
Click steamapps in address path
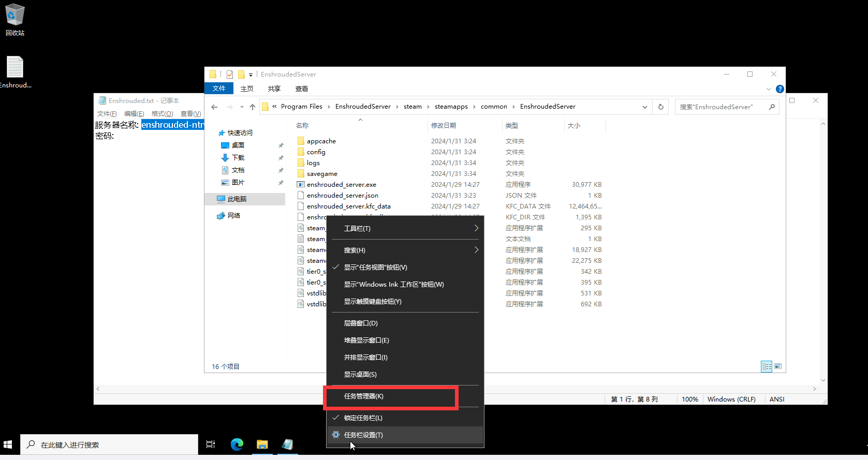pos(451,107)
